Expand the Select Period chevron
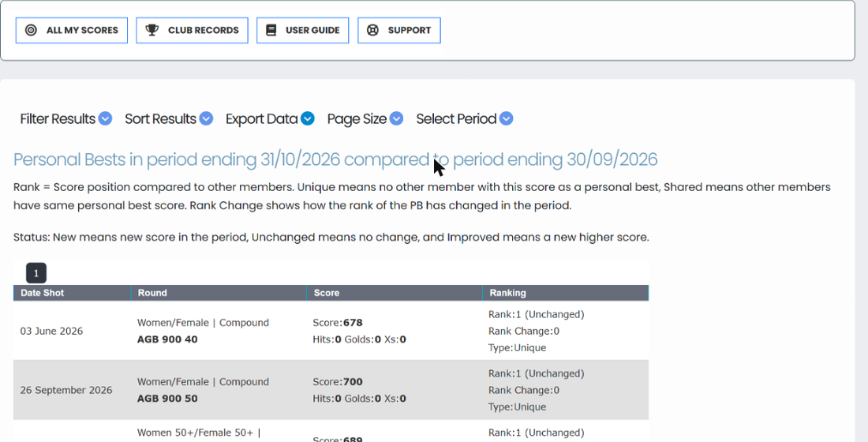868x442 pixels. point(506,118)
